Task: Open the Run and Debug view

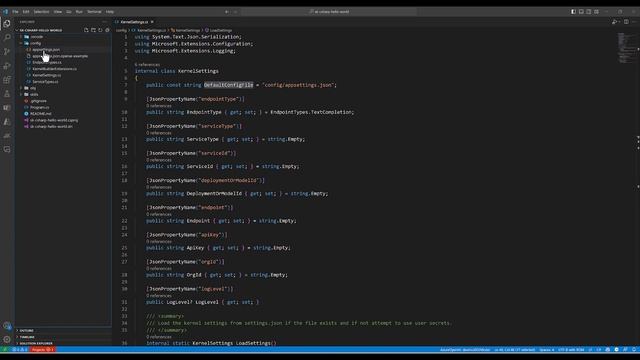Action: pyautogui.click(x=7, y=66)
